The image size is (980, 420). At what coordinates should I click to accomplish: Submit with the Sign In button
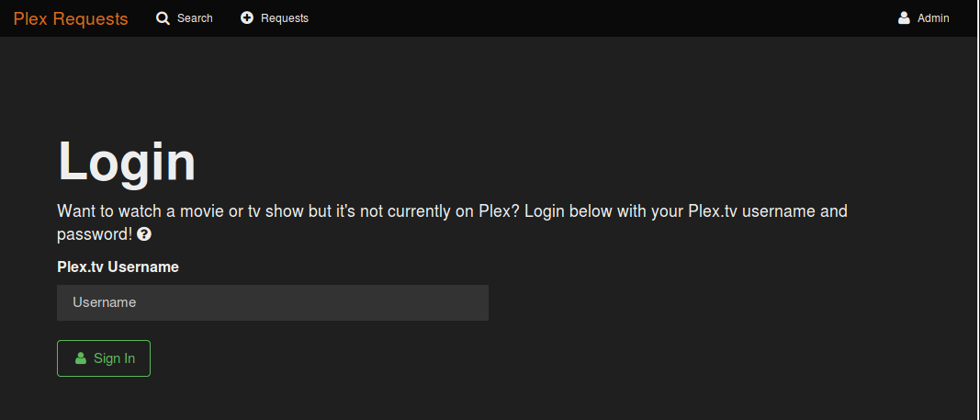(x=104, y=358)
